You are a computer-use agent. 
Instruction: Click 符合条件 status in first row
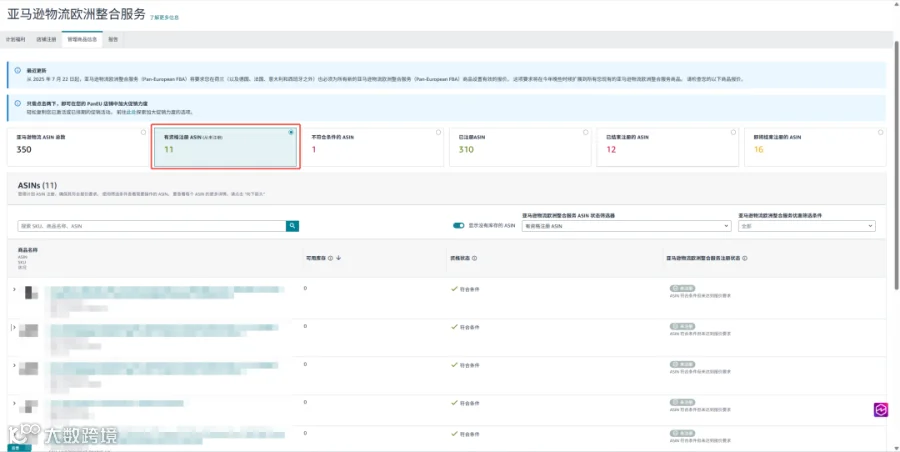(465, 289)
